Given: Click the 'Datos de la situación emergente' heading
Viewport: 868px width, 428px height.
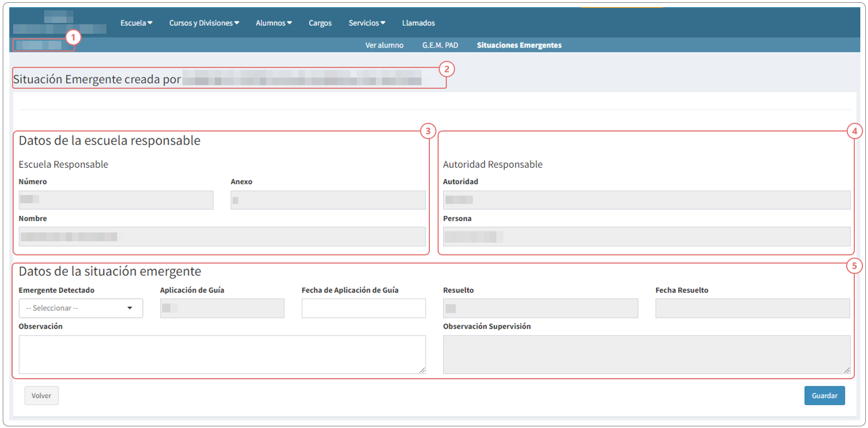Looking at the screenshot, I should click(110, 271).
